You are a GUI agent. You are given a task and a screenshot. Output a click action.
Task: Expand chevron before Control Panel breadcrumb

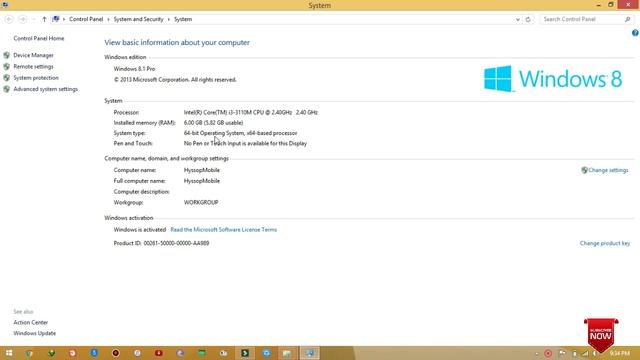[x=64, y=19]
